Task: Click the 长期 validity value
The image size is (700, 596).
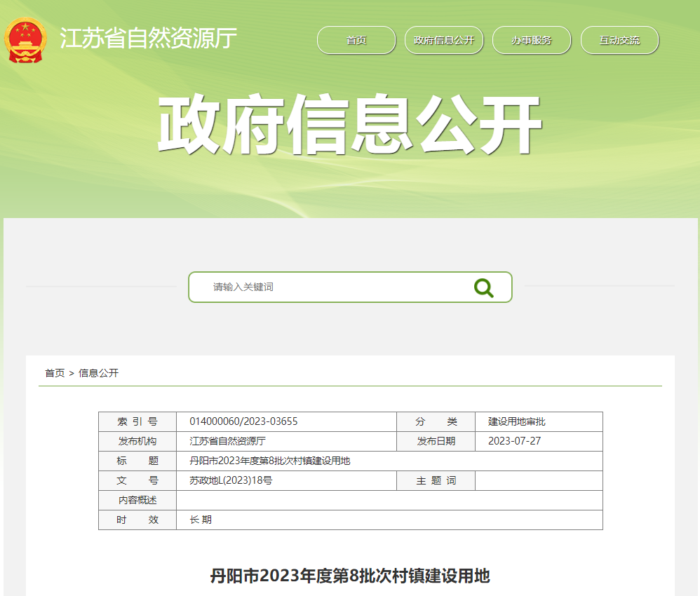Action: click(201, 520)
